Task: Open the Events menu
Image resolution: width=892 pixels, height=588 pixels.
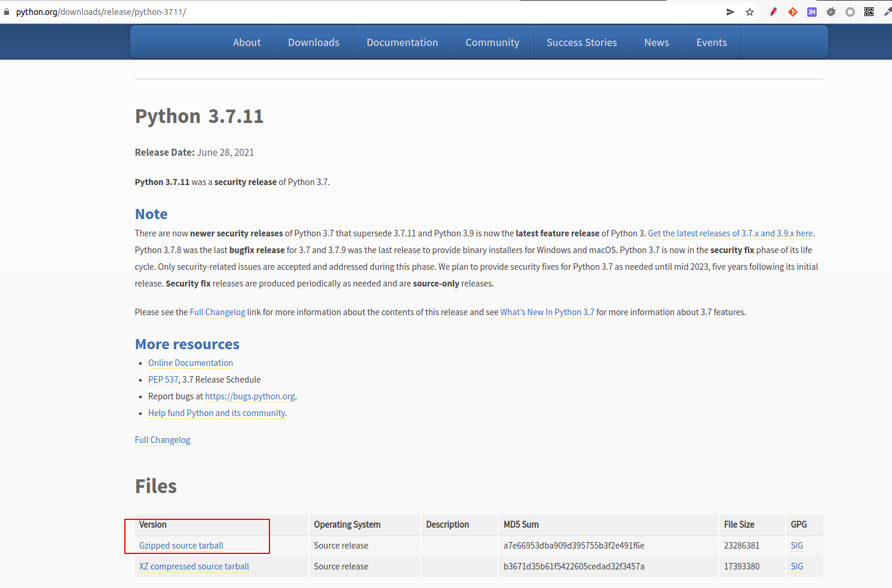Action: (712, 42)
